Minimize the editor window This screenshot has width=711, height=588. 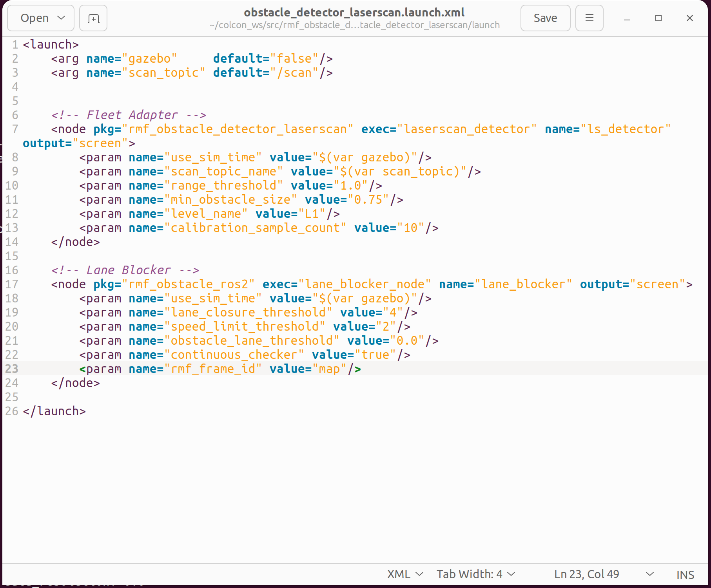coord(627,18)
